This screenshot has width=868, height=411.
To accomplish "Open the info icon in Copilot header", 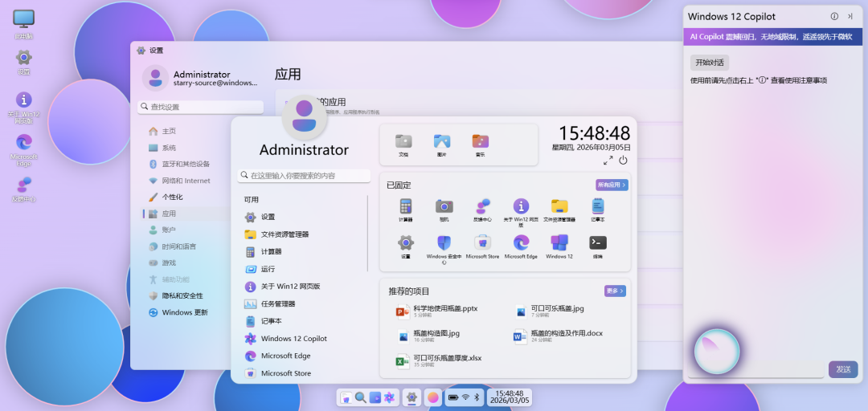I will [834, 17].
